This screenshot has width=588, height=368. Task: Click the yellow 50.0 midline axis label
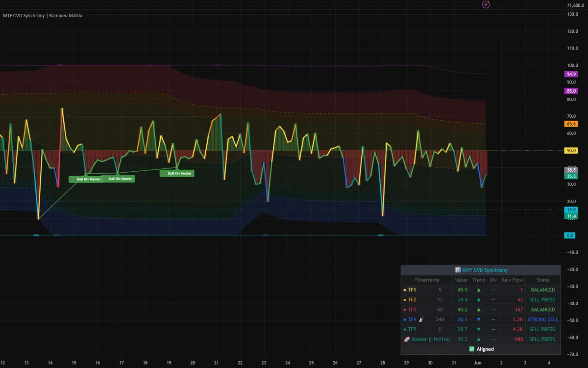571,151
